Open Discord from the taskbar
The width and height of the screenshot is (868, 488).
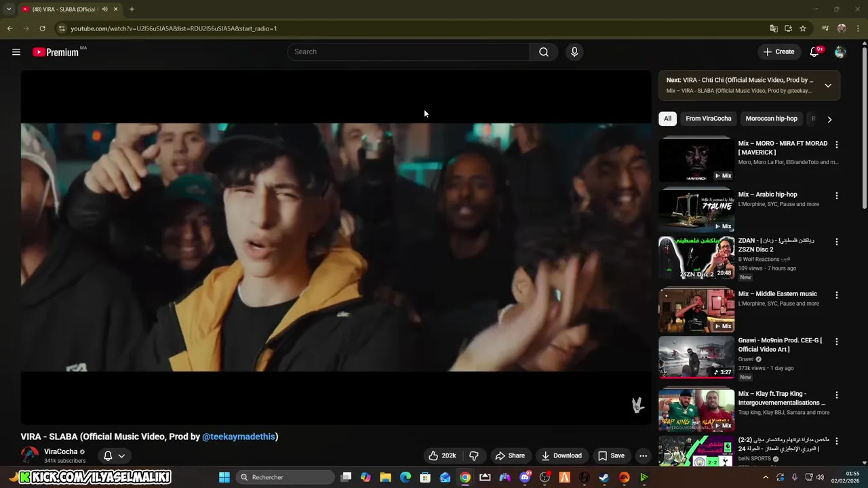point(525,477)
